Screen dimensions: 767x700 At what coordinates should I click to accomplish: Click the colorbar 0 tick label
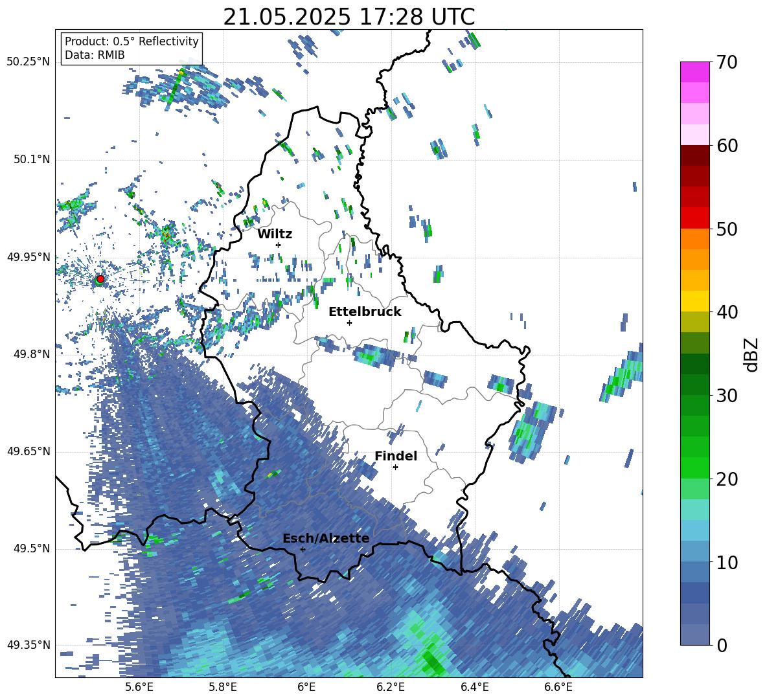[722, 645]
